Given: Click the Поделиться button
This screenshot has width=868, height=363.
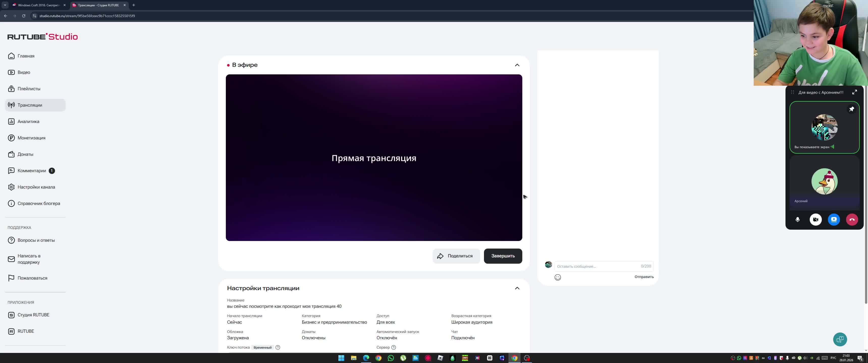Looking at the screenshot, I should (x=456, y=256).
